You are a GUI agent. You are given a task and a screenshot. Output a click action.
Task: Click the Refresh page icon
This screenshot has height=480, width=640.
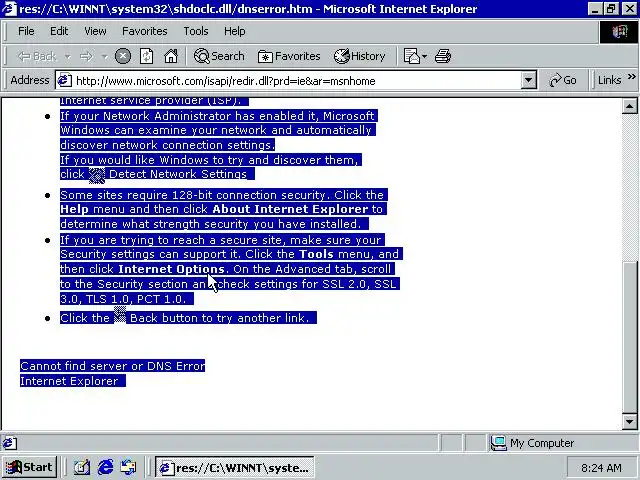pos(147,56)
